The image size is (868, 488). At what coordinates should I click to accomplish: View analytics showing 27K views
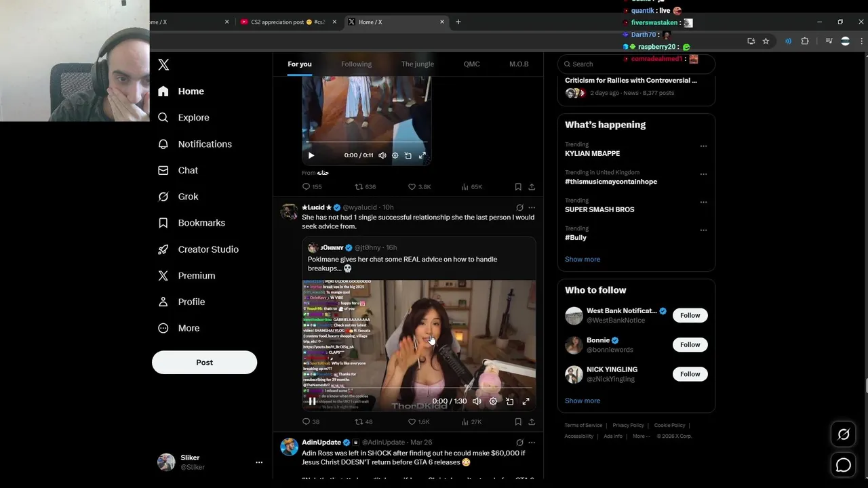pos(472,422)
